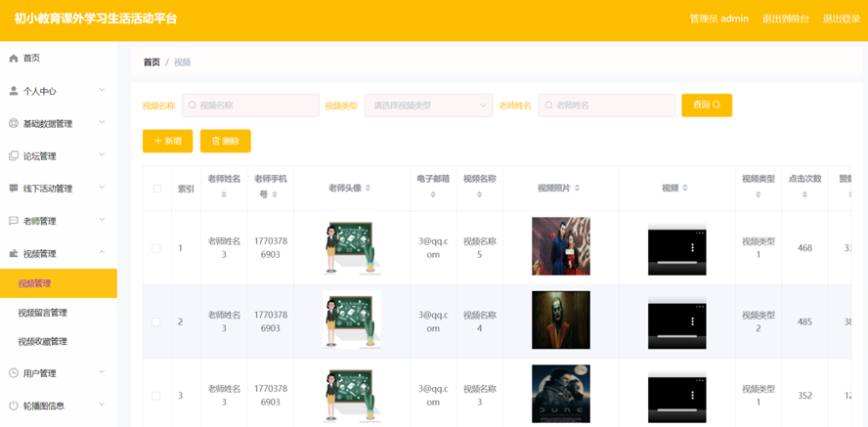Open the 视频类型 dropdown filter

point(428,106)
